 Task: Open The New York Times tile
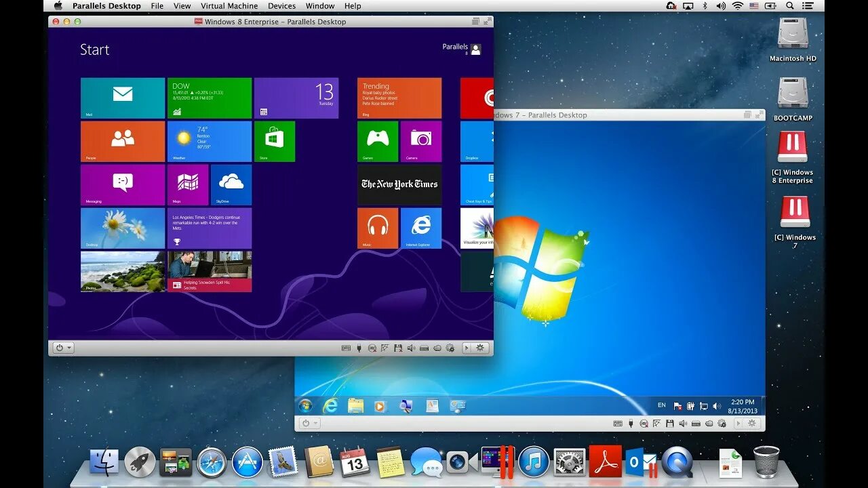pos(399,185)
